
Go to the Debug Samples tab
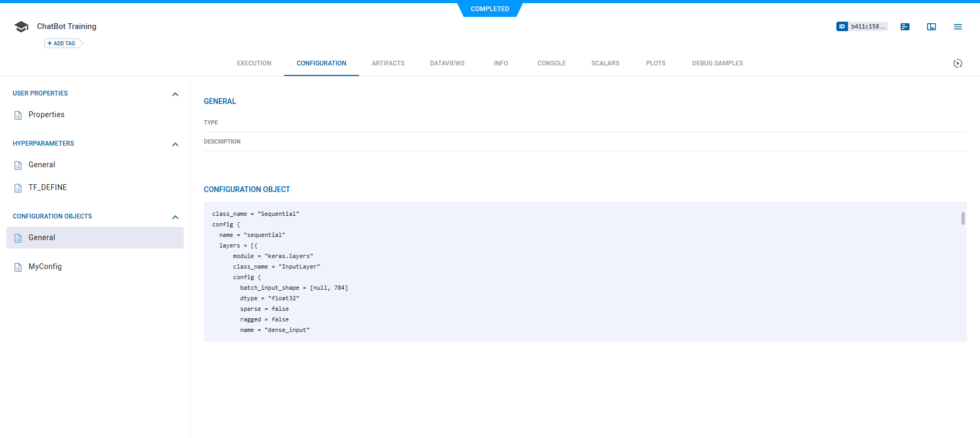click(717, 63)
